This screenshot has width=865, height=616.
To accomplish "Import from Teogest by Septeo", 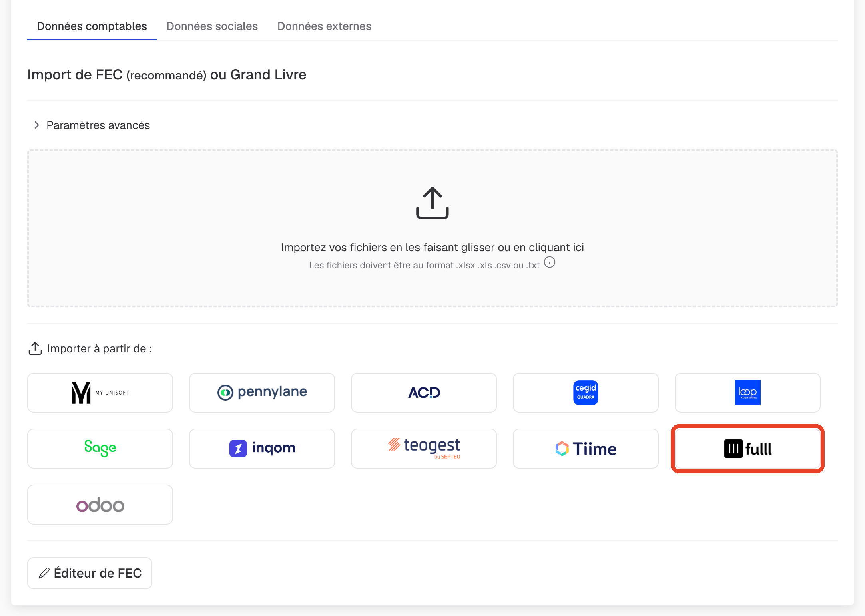I will pyautogui.click(x=424, y=449).
